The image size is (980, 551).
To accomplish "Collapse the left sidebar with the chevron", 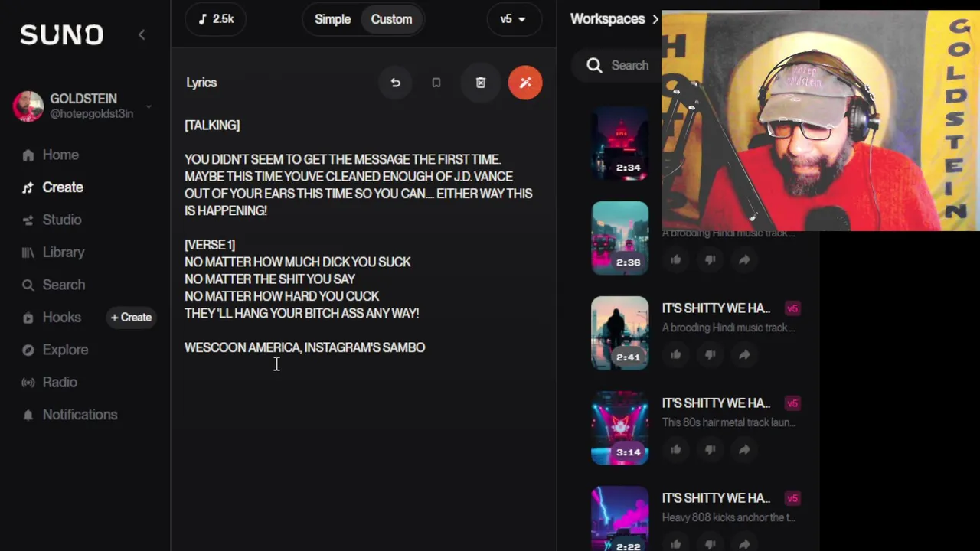I will click(x=142, y=34).
